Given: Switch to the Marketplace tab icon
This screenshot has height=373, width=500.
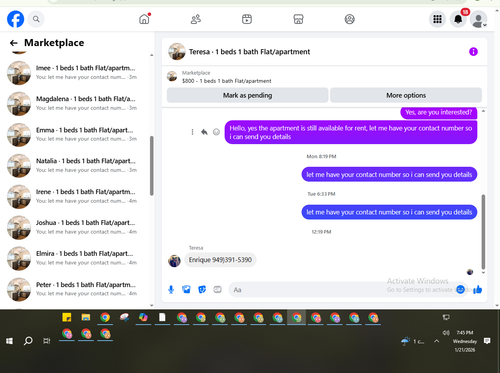Looking at the screenshot, I should tap(298, 19).
